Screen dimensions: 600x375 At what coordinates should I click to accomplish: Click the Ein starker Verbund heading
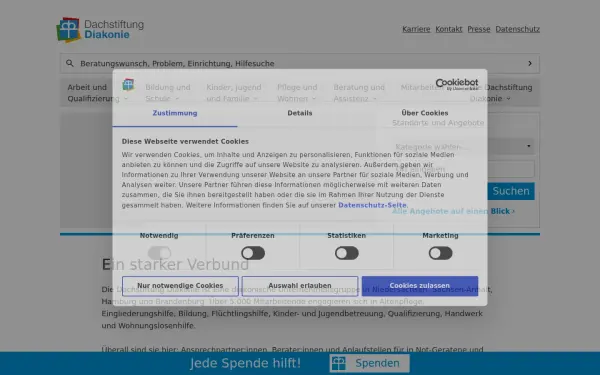(175, 264)
